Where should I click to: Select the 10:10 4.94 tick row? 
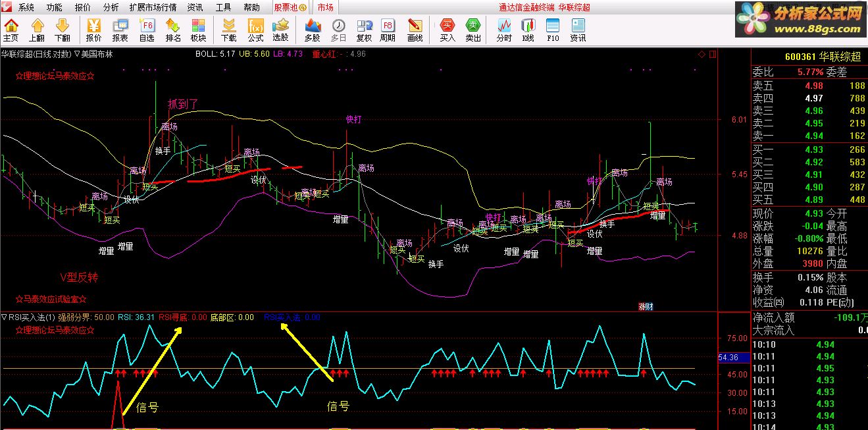tap(809, 344)
